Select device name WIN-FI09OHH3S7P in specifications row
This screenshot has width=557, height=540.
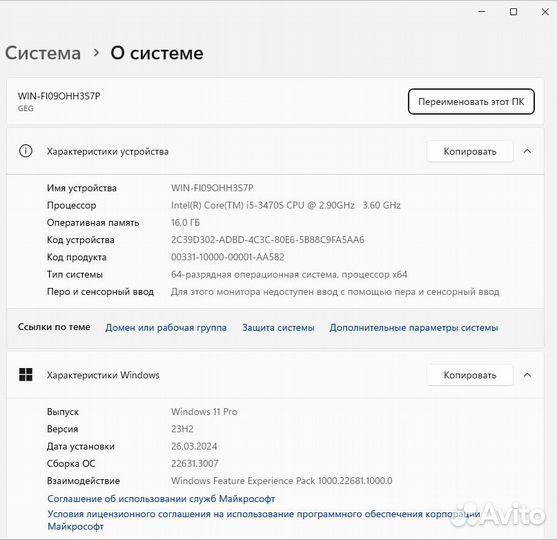[212, 188]
